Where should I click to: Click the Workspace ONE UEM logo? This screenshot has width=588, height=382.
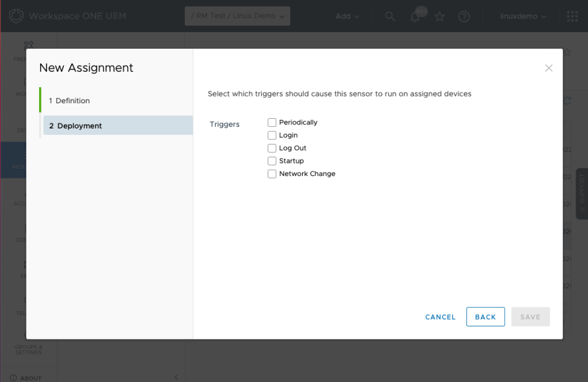tap(16, 16)
